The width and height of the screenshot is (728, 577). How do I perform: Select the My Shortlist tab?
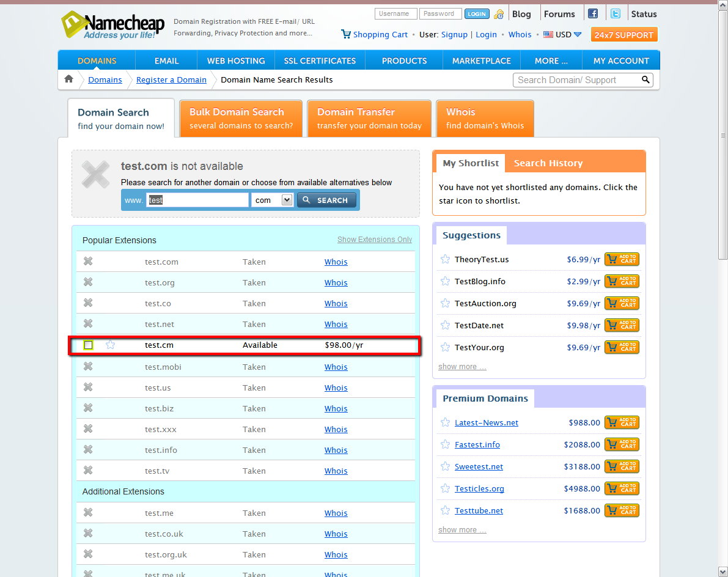coord(470,163)
